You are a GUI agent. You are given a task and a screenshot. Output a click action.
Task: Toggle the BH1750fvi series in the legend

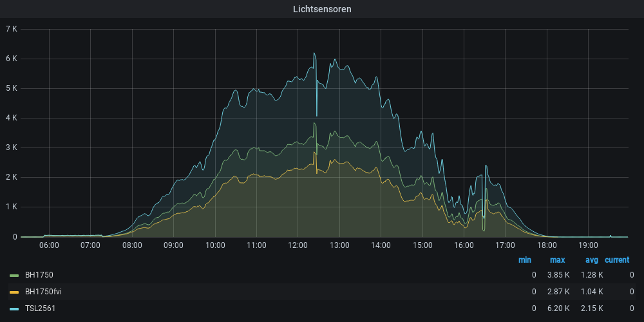coord(43,292)
